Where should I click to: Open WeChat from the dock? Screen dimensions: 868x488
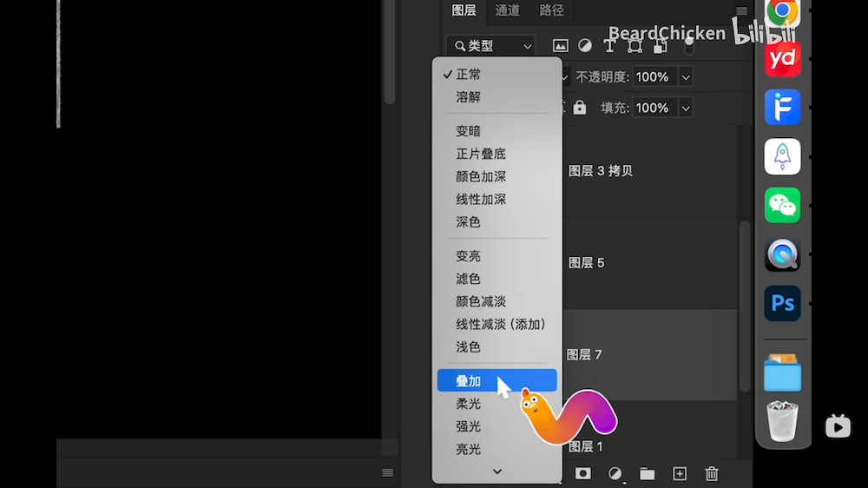coord(782,205)
